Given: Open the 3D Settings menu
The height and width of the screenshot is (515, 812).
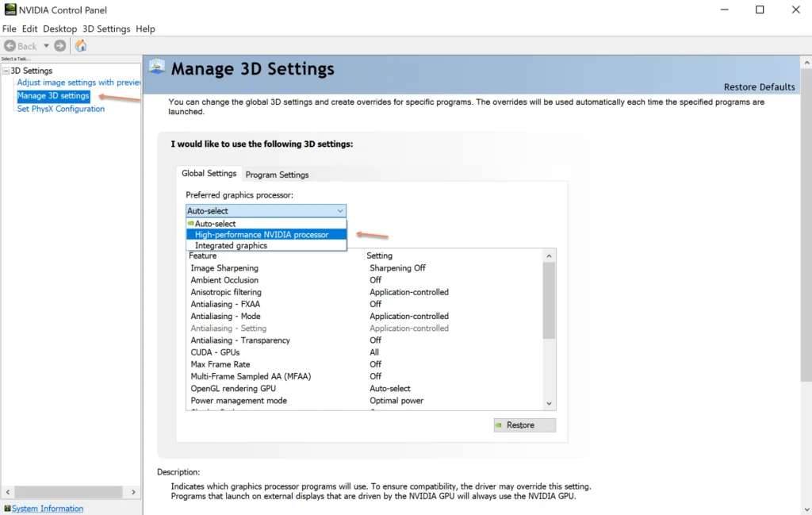Looking at the screenshot, I should [106, 29].
